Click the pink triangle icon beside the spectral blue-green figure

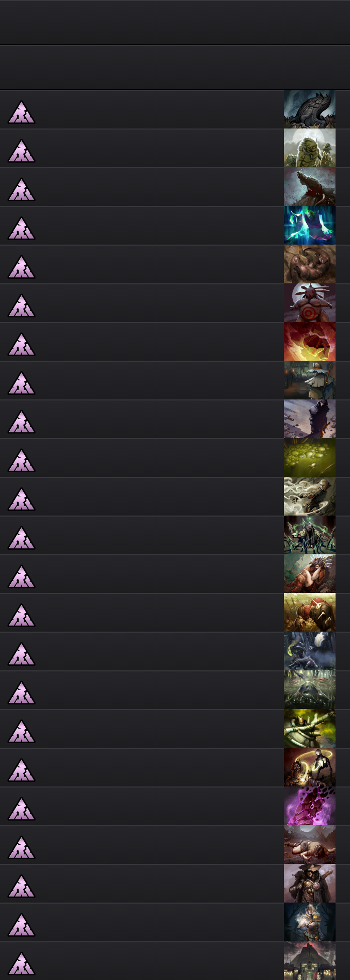21,228
